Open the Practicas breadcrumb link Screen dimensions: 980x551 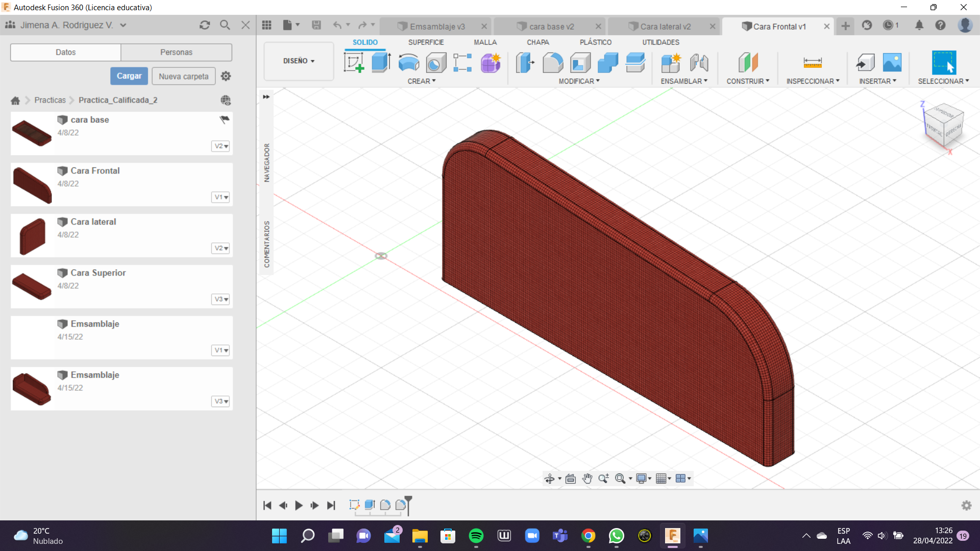click(50, 100)
